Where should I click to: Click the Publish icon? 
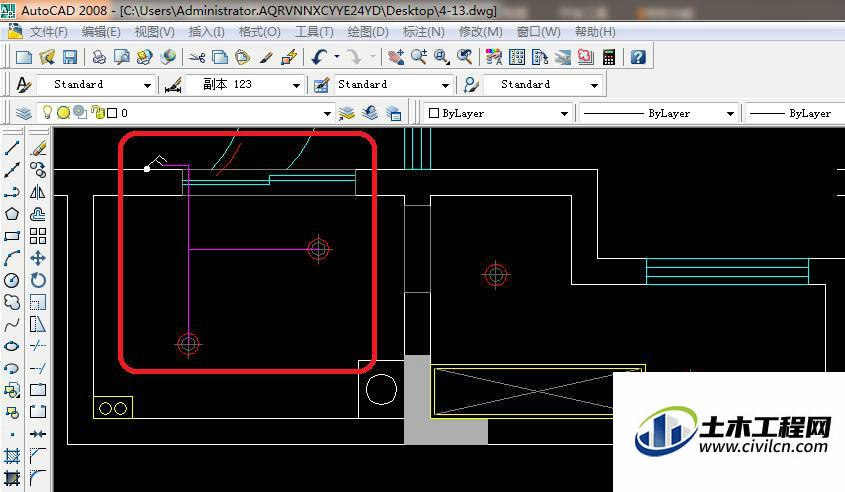coord(144,57)
